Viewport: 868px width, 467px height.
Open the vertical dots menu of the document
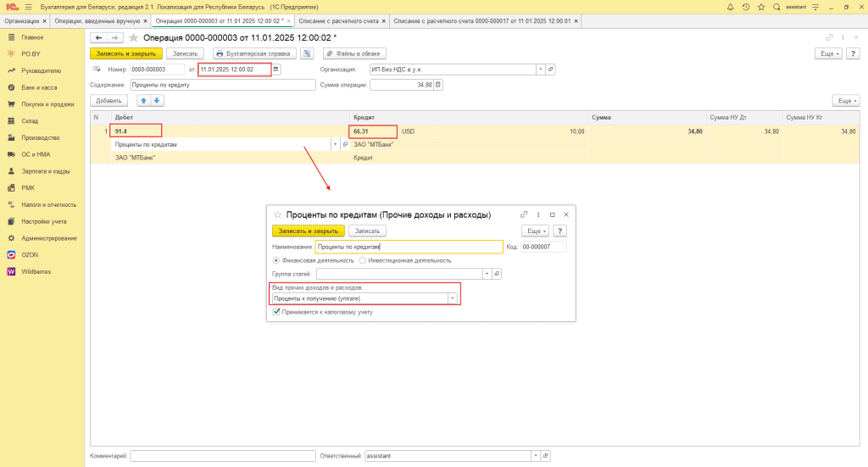click(x=843, y=37)
